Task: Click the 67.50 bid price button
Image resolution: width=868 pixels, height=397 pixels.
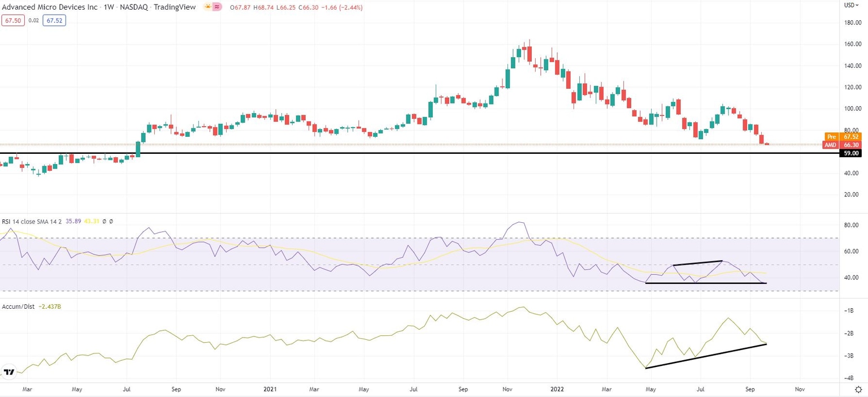Action: [12, 20]
